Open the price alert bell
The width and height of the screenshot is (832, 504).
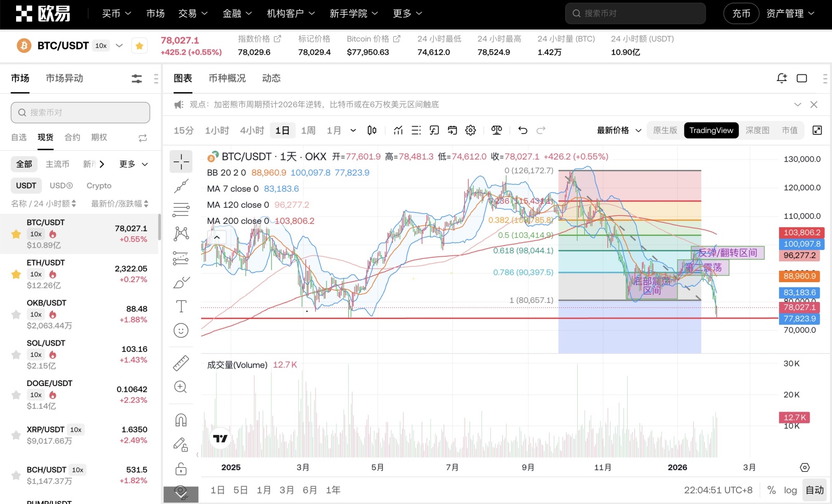click(x=782, y=78)
